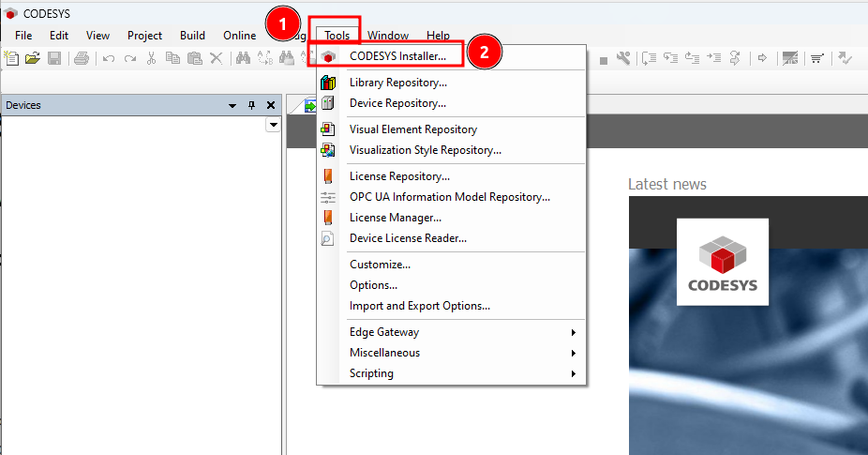
Task: Click the Delete X toolbar icon
Action: (x=217, y=57)
